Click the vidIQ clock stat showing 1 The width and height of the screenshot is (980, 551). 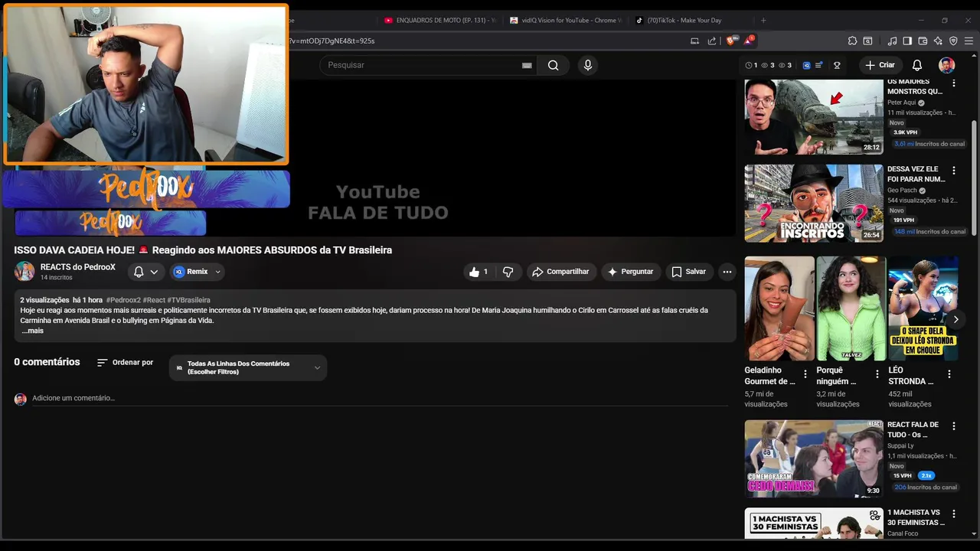point(751,65)
